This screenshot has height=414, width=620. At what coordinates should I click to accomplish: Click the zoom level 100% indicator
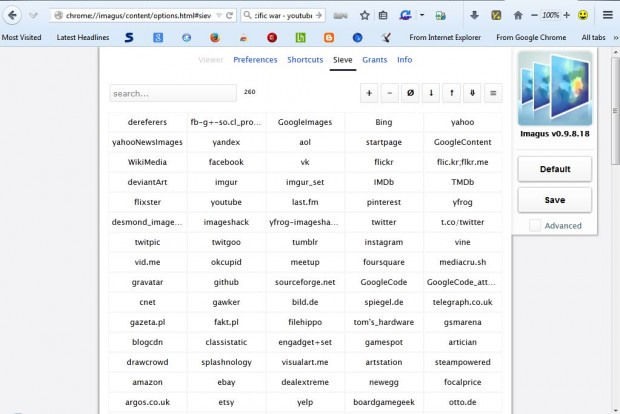point(550,15)
